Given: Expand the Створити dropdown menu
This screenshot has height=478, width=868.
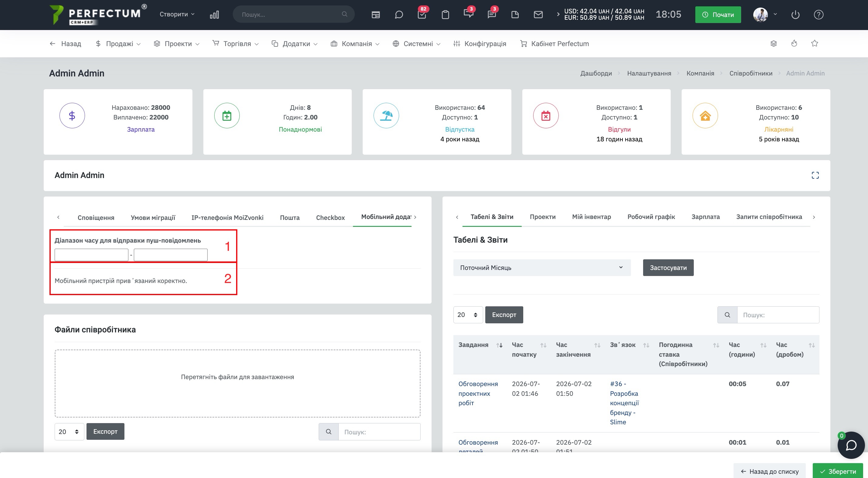Looking at the screenshot, I should [177, 14].
